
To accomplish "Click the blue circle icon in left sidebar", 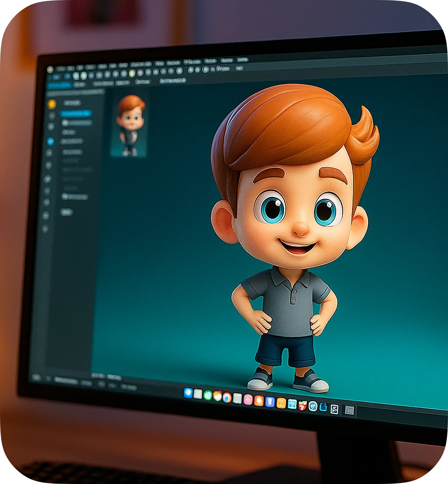I will 50,141.
